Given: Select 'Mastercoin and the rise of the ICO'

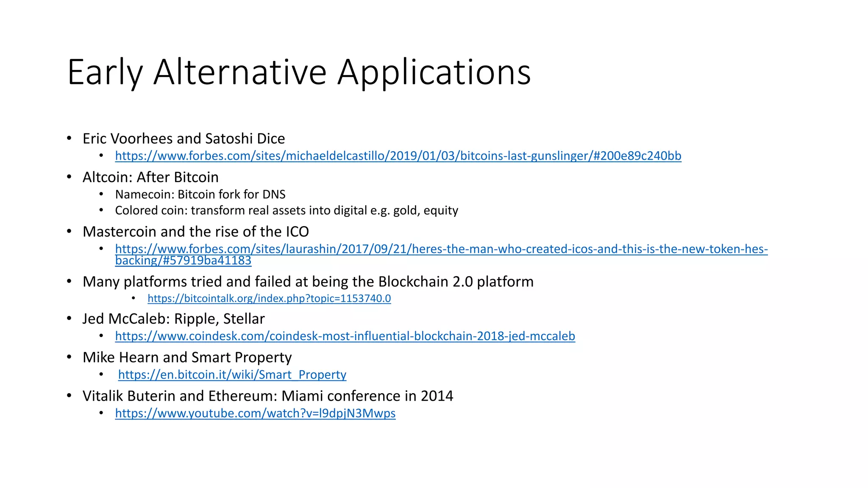Looking at the screenshot, I should [195, 232].
